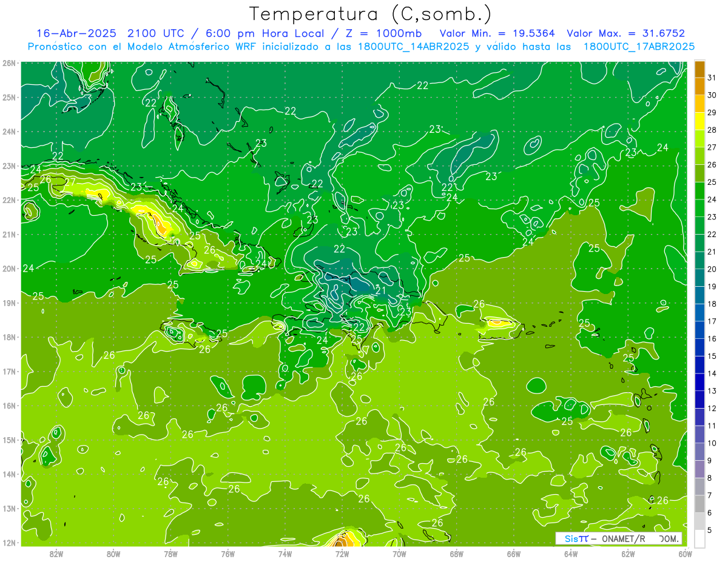Click the '78W' longitude axis label
This screenshot has height=562, width=728.
170,554
